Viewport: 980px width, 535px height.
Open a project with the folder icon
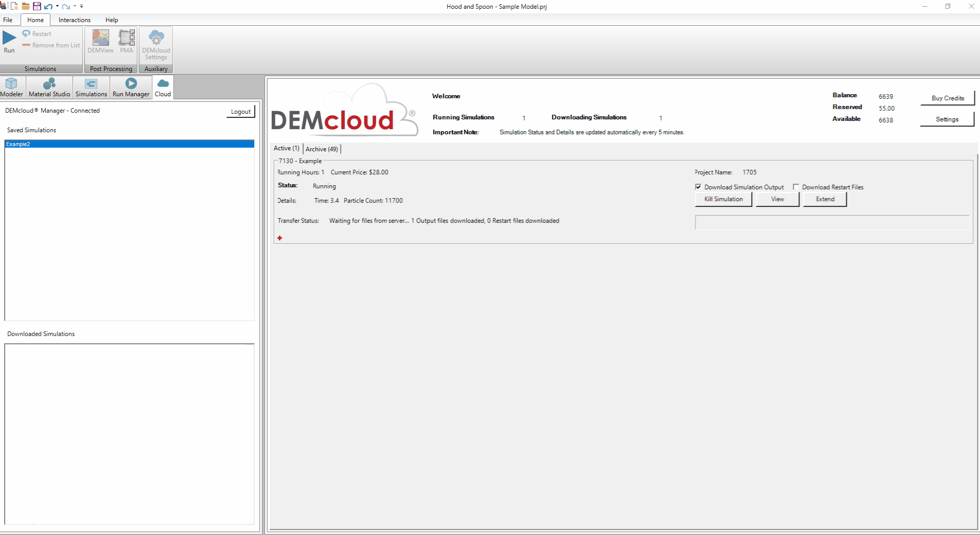click(25, 6)
